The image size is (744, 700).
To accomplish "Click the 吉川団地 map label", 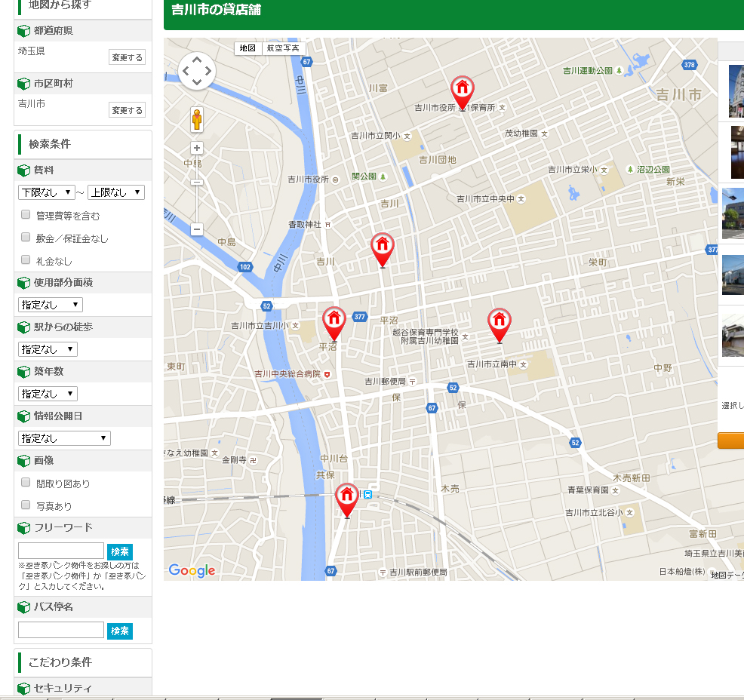I will pyautogui.click(x=438, y=160).
